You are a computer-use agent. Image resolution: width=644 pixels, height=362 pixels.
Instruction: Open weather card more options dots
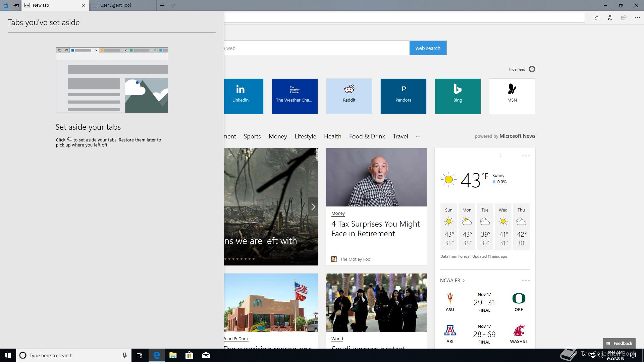pos(526,156)
